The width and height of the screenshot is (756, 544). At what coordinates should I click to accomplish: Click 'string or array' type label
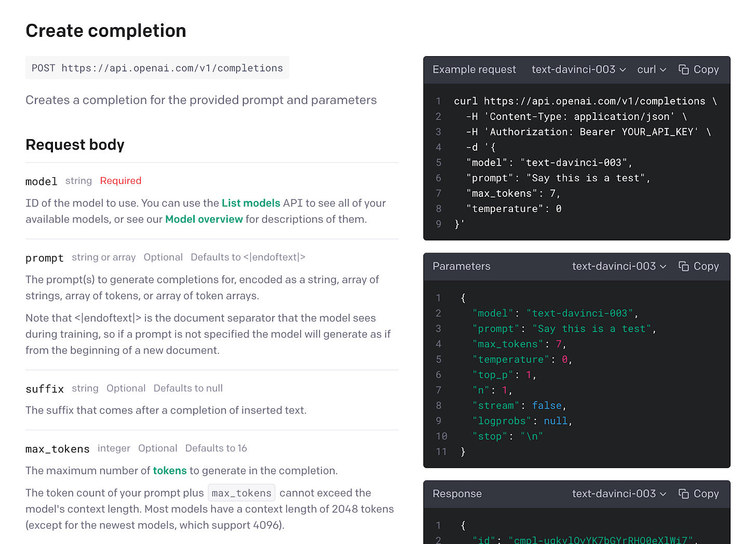click(103, 257)
